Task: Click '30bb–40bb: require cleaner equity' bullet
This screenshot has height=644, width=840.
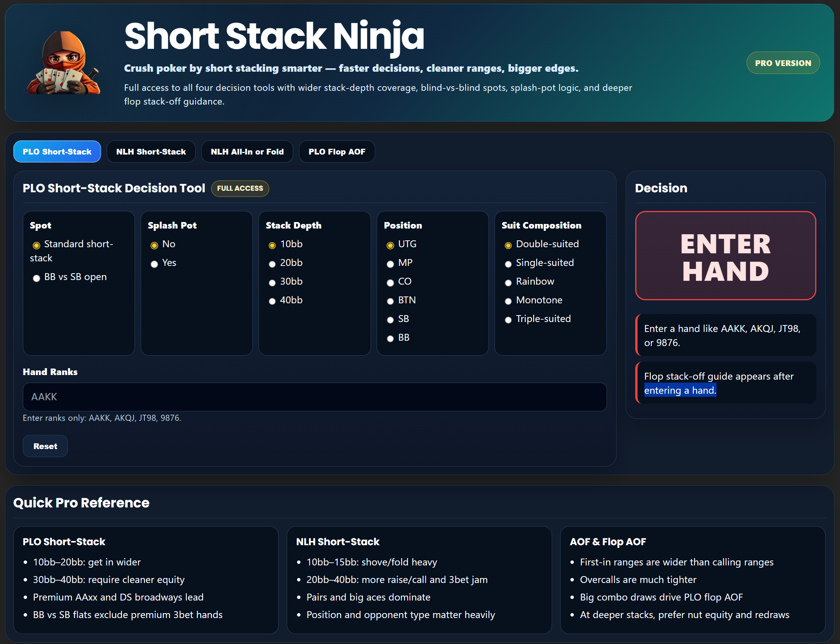Action: [109, 580]
